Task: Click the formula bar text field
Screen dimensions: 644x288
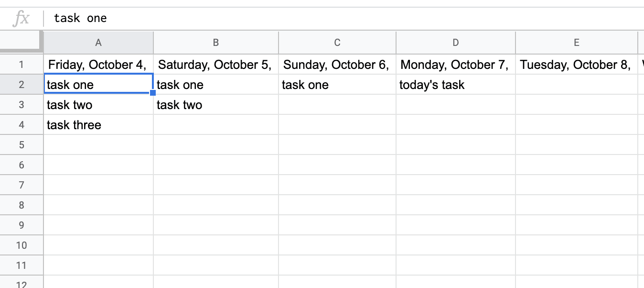Action: [334, 19]
